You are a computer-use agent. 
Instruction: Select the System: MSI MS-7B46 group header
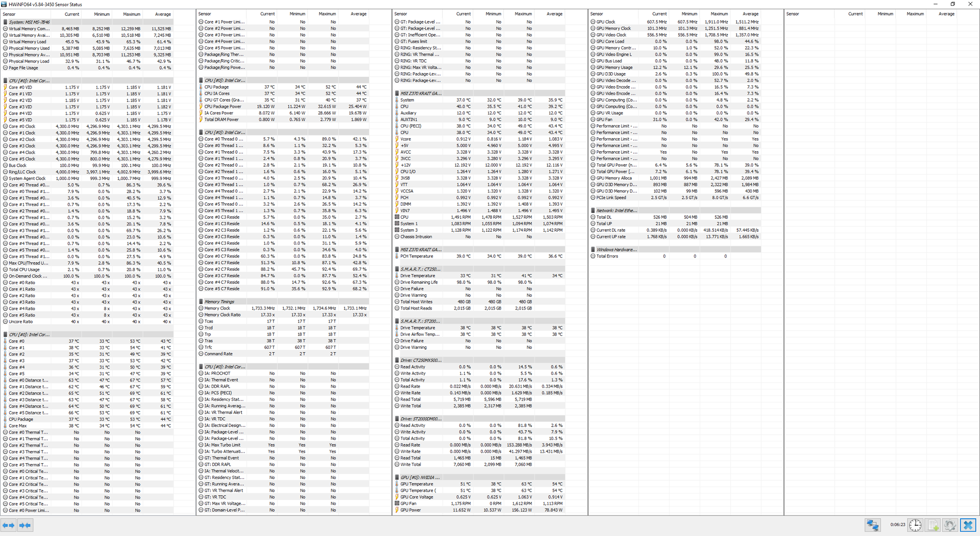[x=29, y=22]
